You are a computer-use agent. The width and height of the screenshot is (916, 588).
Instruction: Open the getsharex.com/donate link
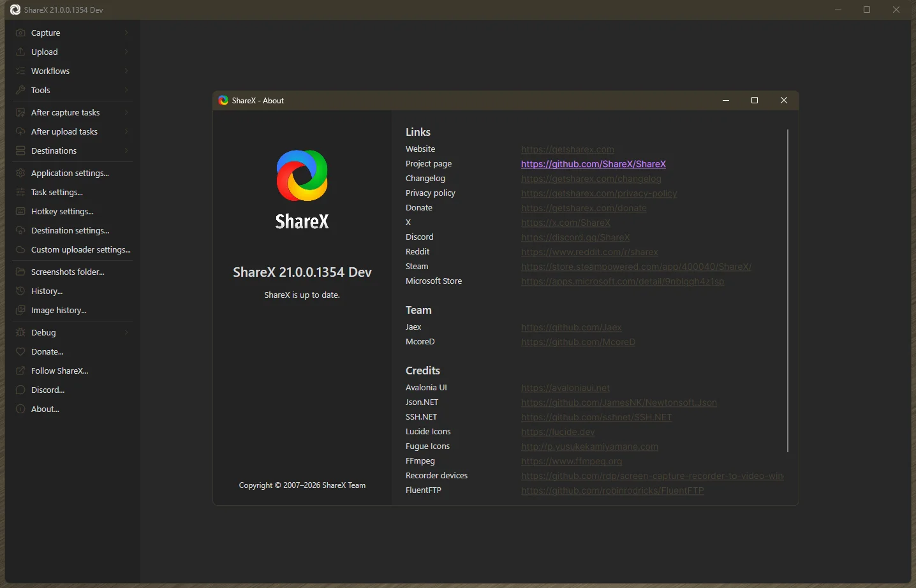[584, 208]
